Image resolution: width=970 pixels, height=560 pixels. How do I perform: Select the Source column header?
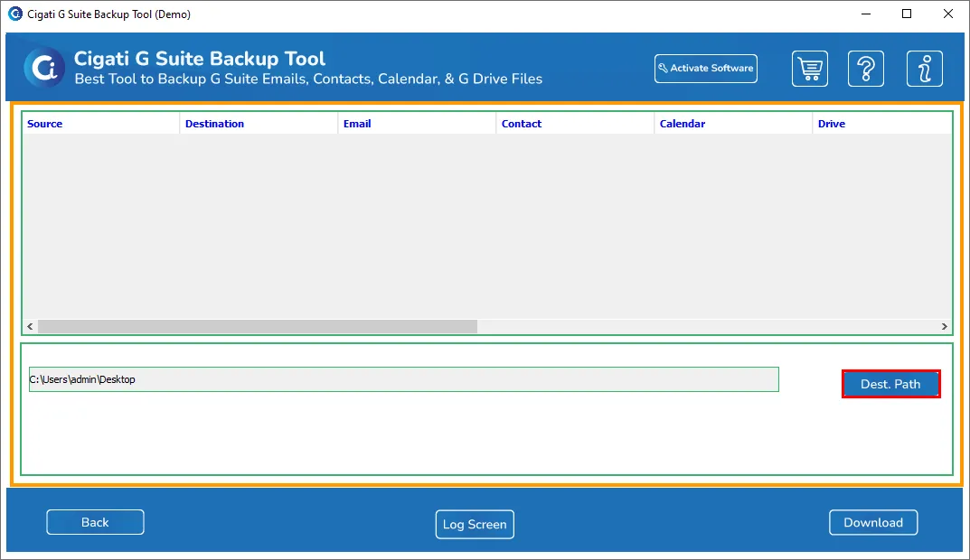click(x=101, y=124)
